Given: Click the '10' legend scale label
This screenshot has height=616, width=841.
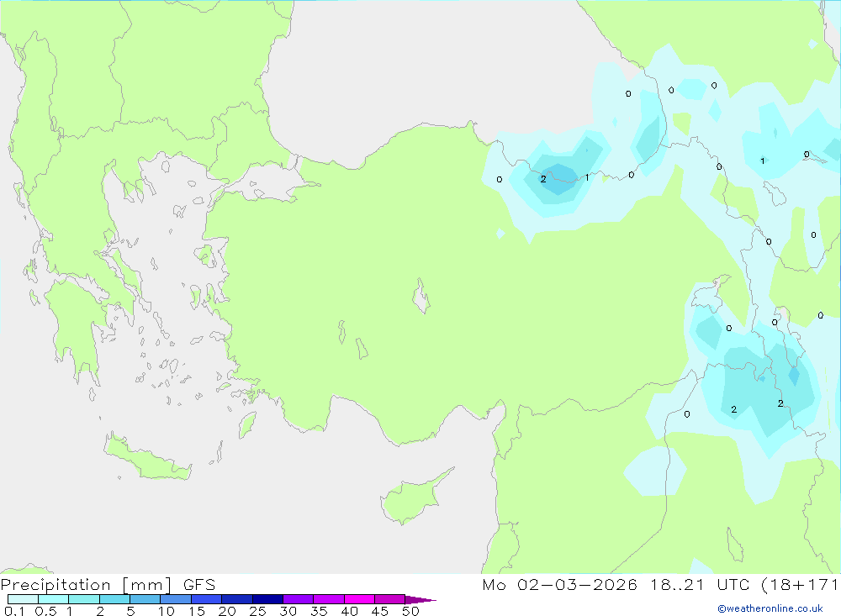Looking at the screenshot, I should click(167, 611).
